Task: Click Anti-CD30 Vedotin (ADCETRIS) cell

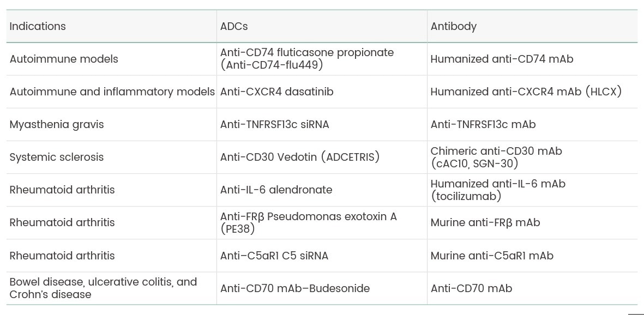Action: pyautogui.click(x=299, y=157)
